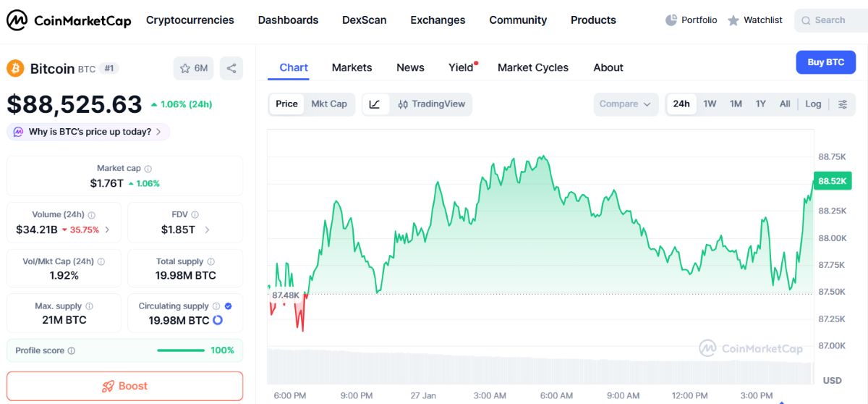Select the 1W time range
This screenshot has width=868, height=404.
(x=710, y=104)
